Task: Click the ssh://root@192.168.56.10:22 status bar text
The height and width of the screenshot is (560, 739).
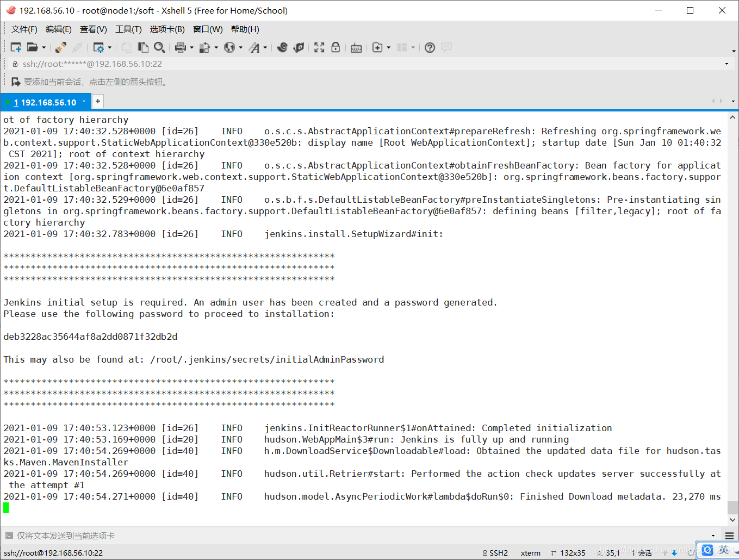Action: click(x=53, y=553)
